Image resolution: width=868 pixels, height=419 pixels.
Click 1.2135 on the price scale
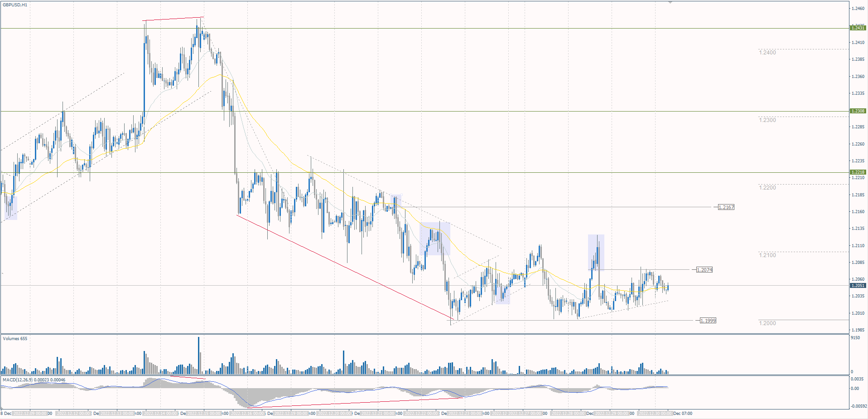click(x=858, y=229)
